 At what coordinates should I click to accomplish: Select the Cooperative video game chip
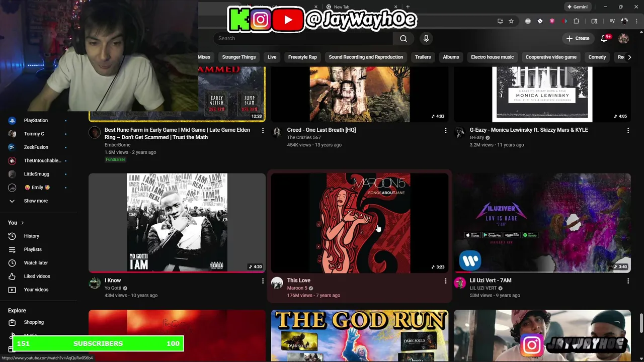click(551, 57)
